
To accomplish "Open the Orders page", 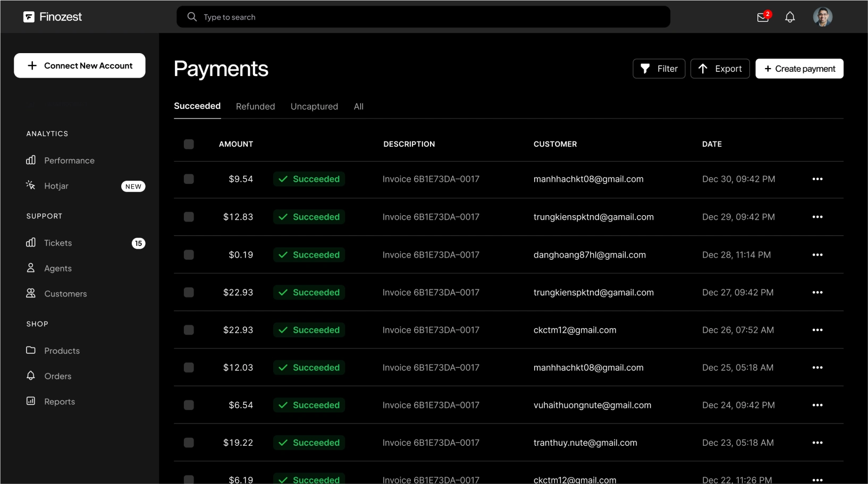I will [x=57, y=376].
